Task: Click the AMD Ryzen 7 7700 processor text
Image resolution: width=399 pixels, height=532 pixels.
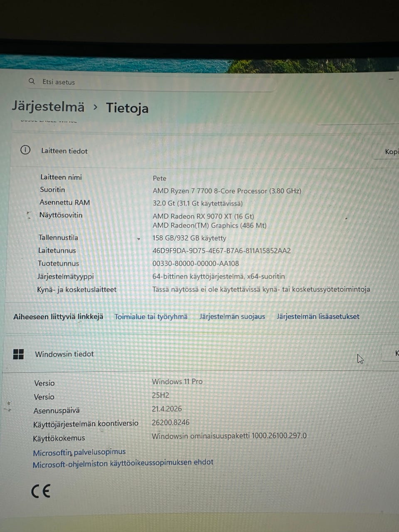Action: click(227, 191)
